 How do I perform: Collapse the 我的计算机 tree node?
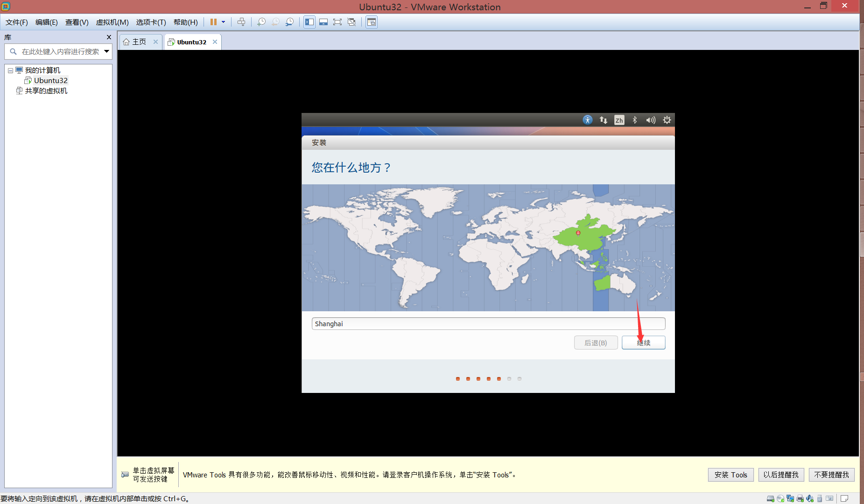click(10, 70)
